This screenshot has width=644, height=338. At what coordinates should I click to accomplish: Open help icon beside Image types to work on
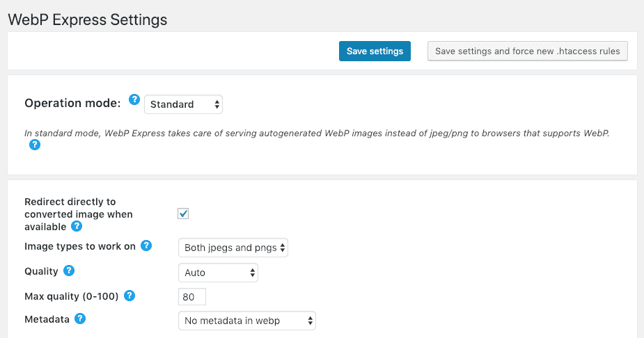(146, 246)
